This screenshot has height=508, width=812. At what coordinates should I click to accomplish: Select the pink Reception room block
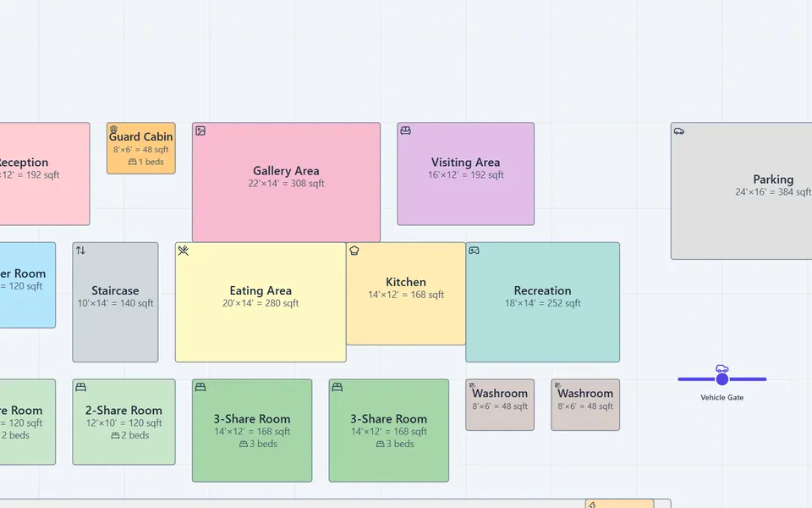click(x=45, y=174)
